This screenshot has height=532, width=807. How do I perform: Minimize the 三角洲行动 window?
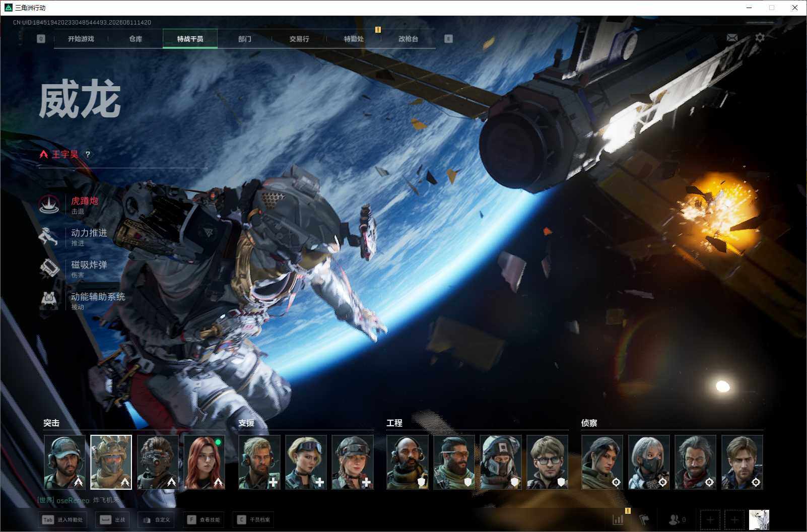pyautogui.click(x=749, y=8)
